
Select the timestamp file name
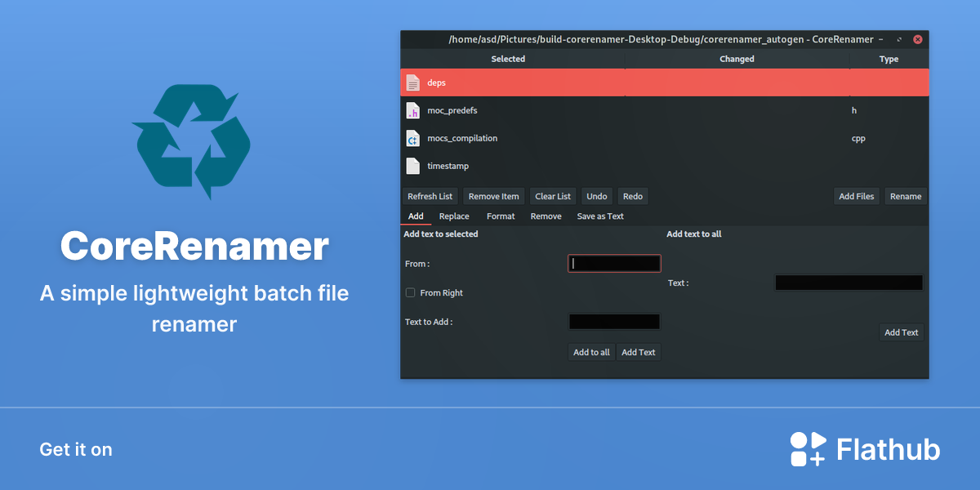coord(448,166)
